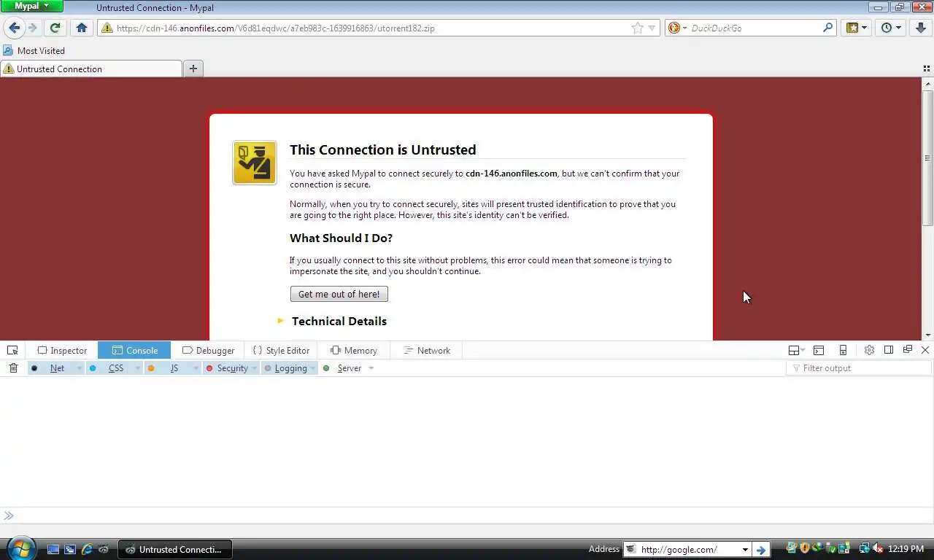Screen dimensions: 934x560
Task: Reload the current page
Action: point(55,28)
